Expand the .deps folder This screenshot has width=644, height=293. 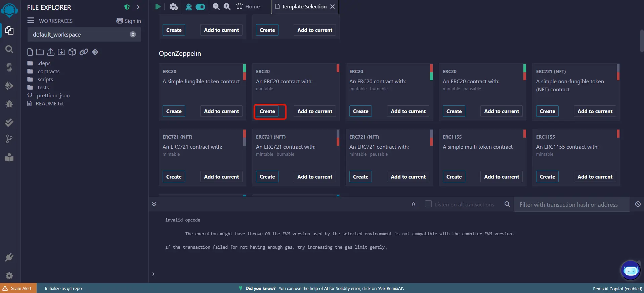pos(44,63)
